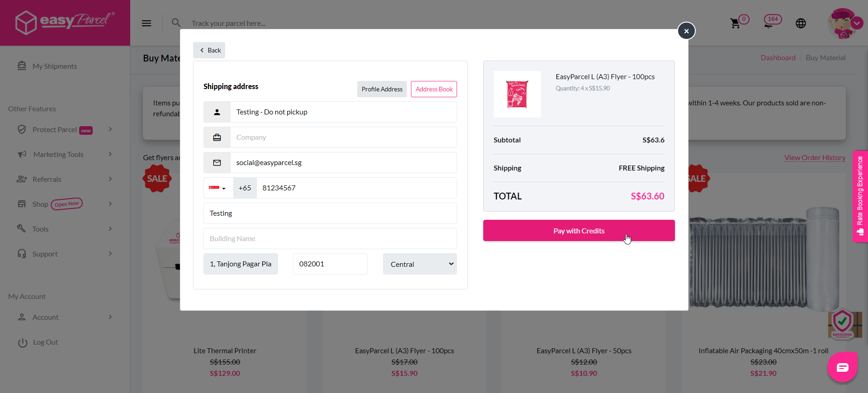Viewport: 868px width, 393px height.
Task: Click the postcode field 082001
Action: point(330,264)
